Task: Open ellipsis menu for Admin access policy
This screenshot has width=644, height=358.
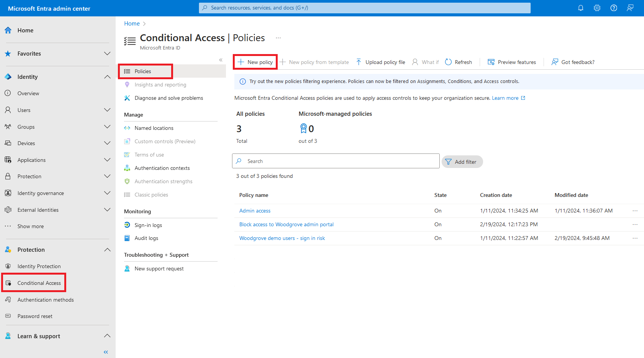Action: tap(635, 211)
